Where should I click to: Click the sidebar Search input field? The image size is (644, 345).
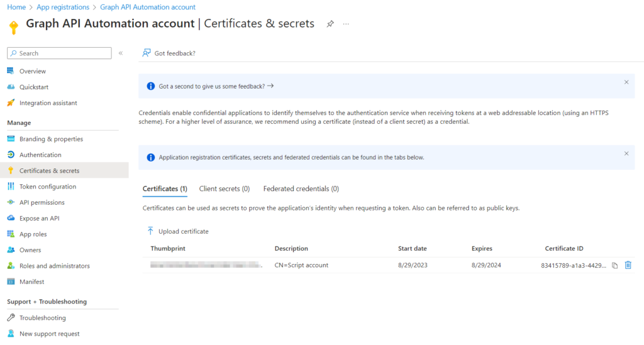point(59,53)
